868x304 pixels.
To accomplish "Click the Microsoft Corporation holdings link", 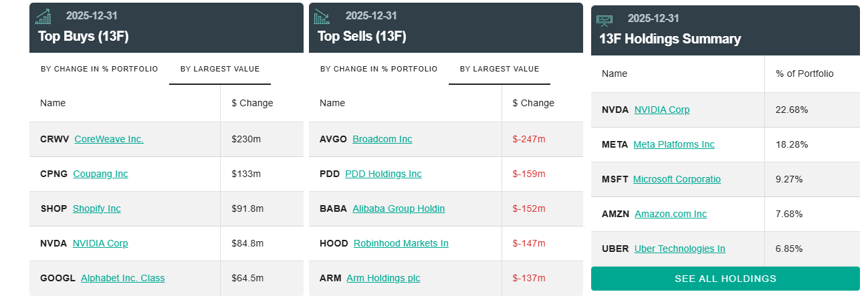I will (677, 179).
